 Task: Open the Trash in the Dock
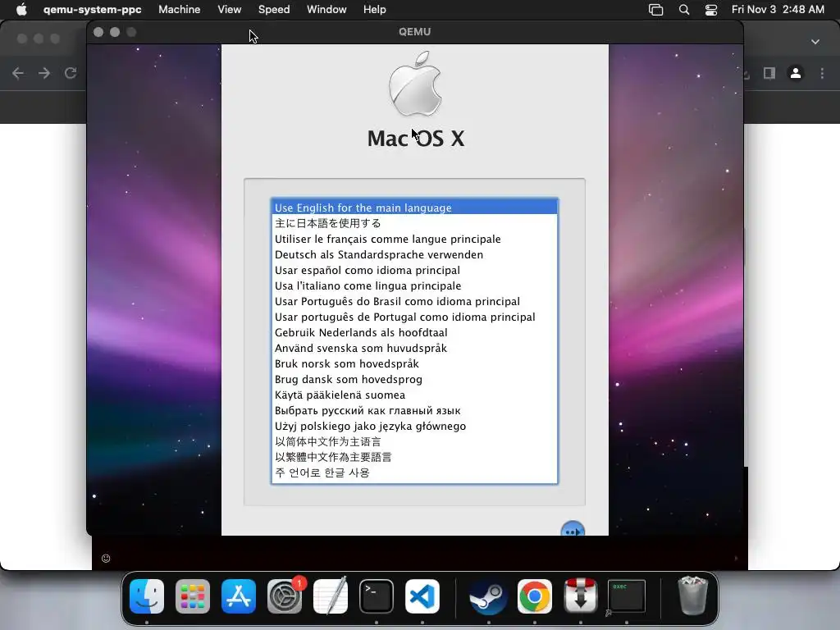click(692, 596)
